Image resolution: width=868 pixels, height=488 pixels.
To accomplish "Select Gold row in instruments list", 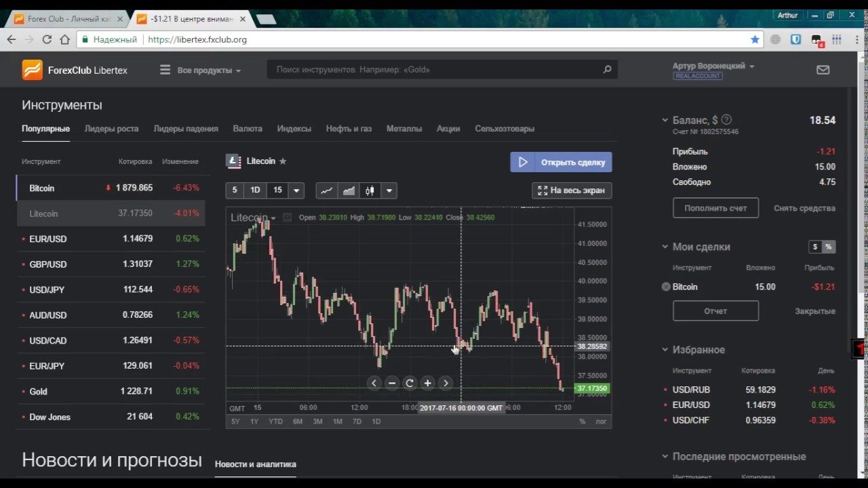I will coord(111,391).
